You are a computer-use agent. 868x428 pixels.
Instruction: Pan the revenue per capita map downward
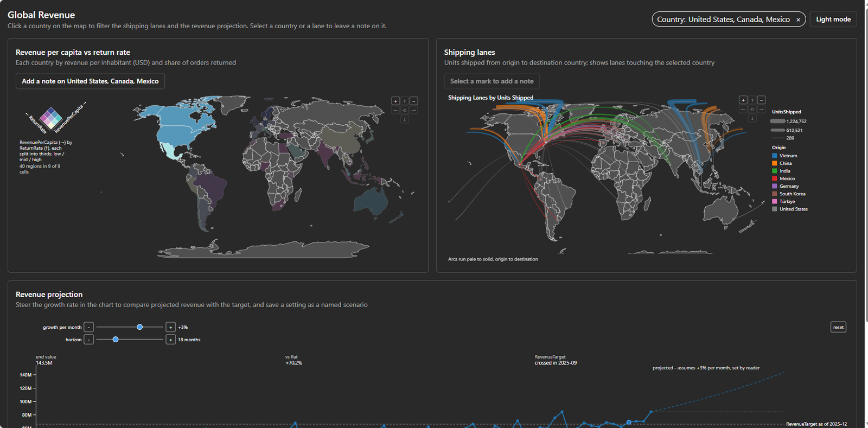[x=405, y=119]
